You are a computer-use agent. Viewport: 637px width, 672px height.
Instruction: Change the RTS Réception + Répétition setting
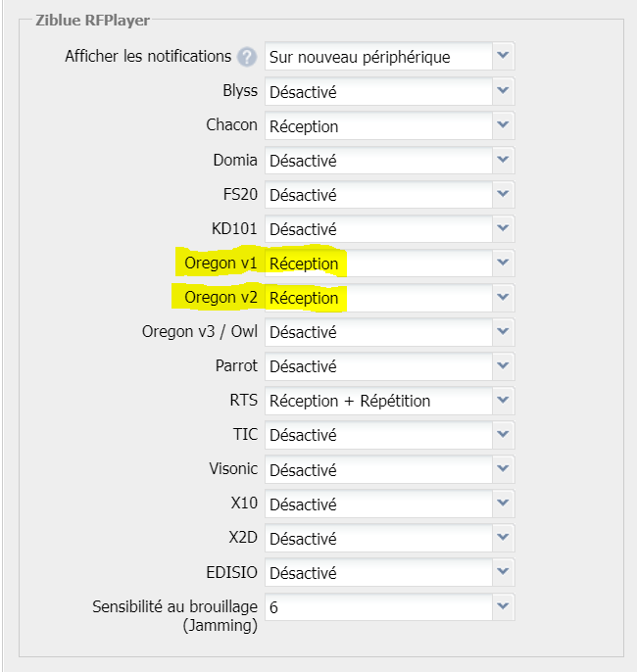[x=378, y=401]
